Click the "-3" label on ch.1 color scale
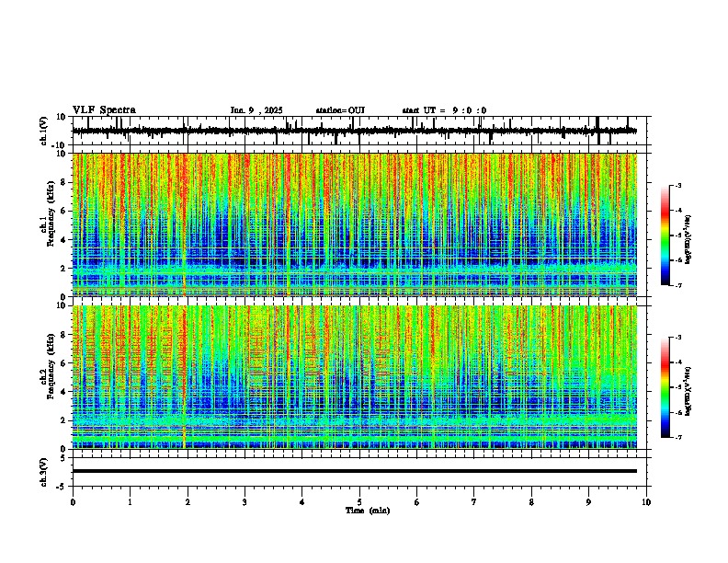This screenshot has width=728, height=563. coord(677,185)
